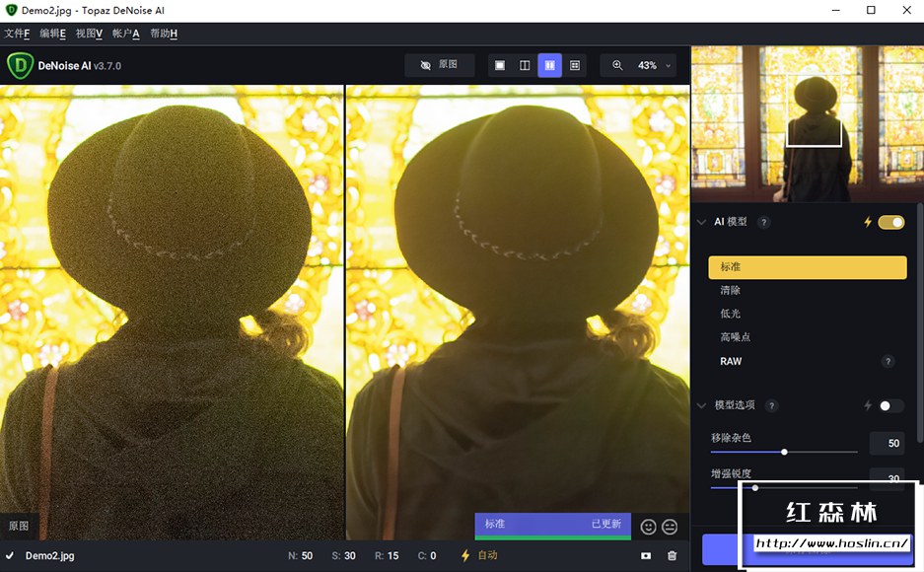The image size is (924, 572).
Task: Select side-by-side view layout
Action: click(x=550, y=65)
